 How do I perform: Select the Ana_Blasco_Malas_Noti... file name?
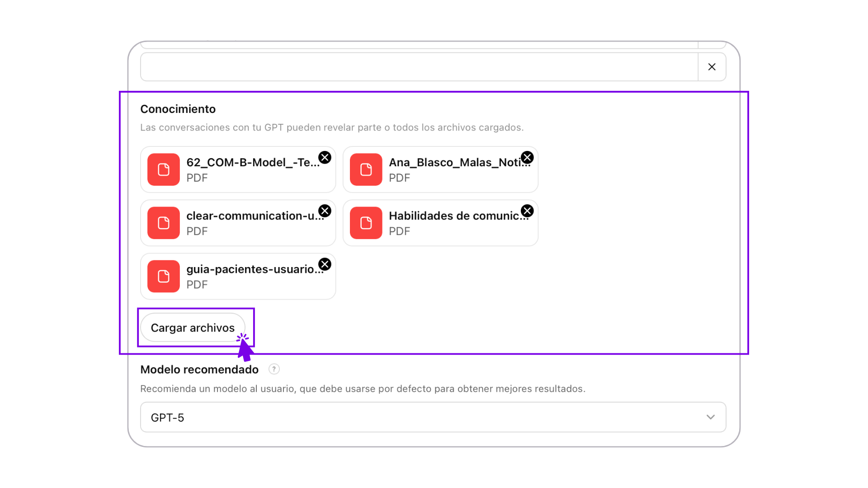459,162
